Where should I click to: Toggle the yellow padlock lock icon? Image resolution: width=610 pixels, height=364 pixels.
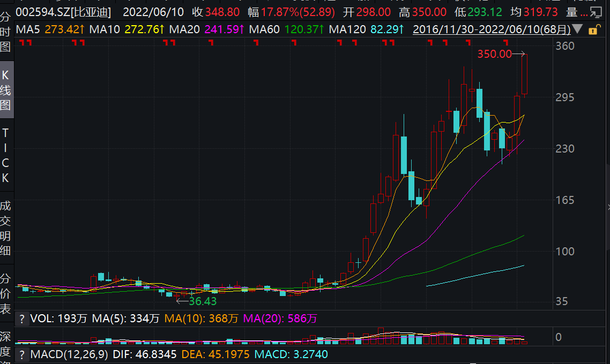[x=593, y=29]
